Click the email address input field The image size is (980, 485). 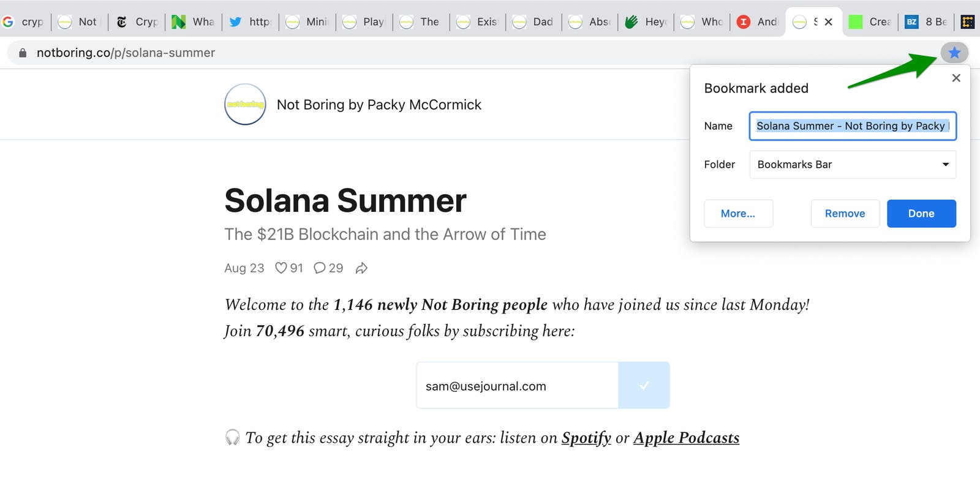tap(517, 386)
